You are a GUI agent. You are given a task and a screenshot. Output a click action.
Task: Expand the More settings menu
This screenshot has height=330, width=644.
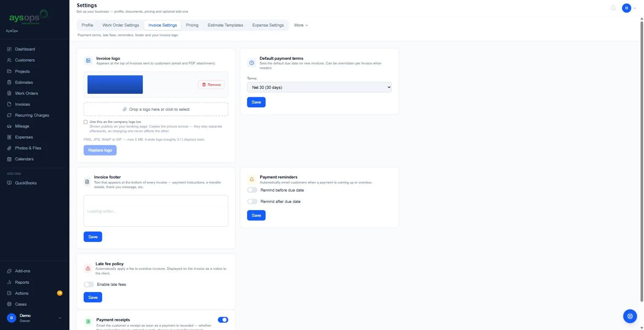coord(301,25)
